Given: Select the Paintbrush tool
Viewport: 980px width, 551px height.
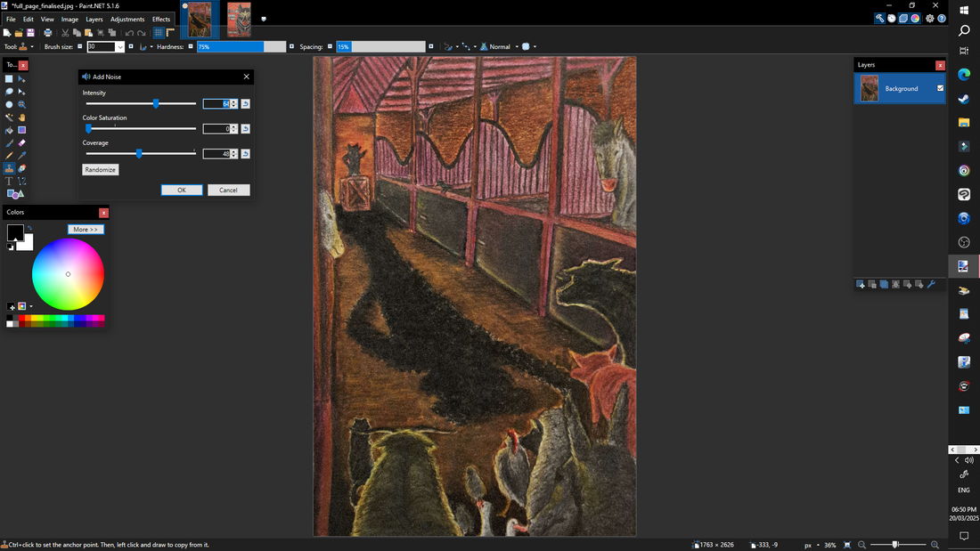Looking at the screenshot, I should [9, 143].
